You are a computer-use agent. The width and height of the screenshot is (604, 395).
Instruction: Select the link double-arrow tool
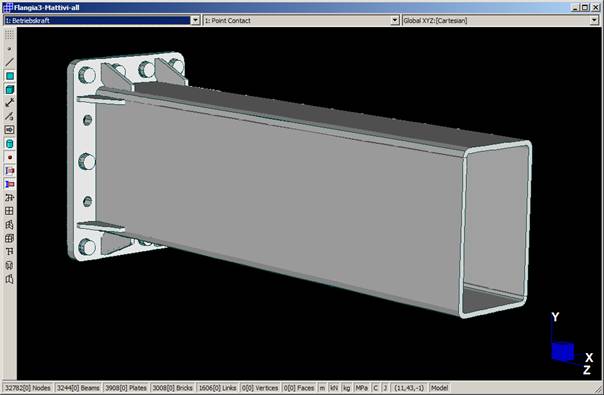pyautogui.click(x=9, y=103)
